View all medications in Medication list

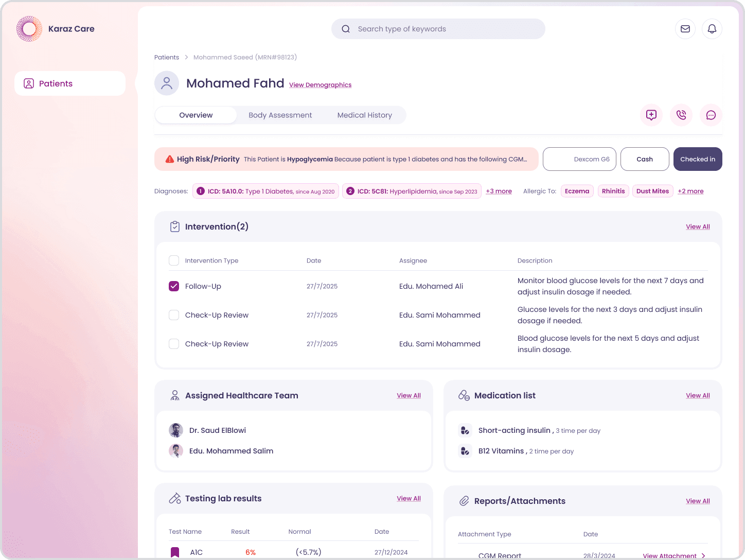(x=698, y=395)
